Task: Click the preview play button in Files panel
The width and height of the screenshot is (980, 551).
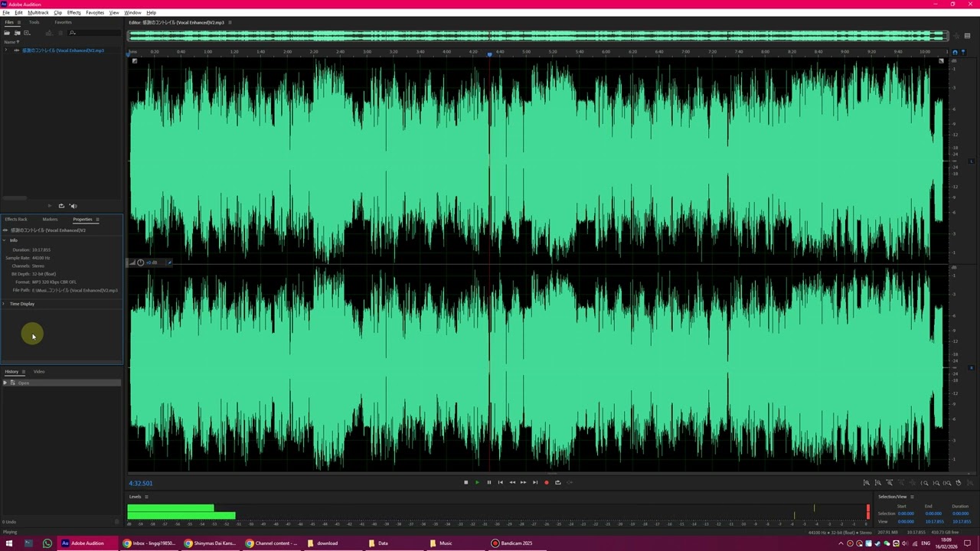Action: [x=50, y=206]
